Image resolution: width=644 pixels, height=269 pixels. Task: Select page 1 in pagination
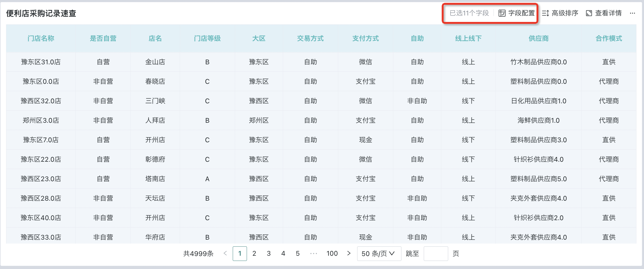coord(240,254)
